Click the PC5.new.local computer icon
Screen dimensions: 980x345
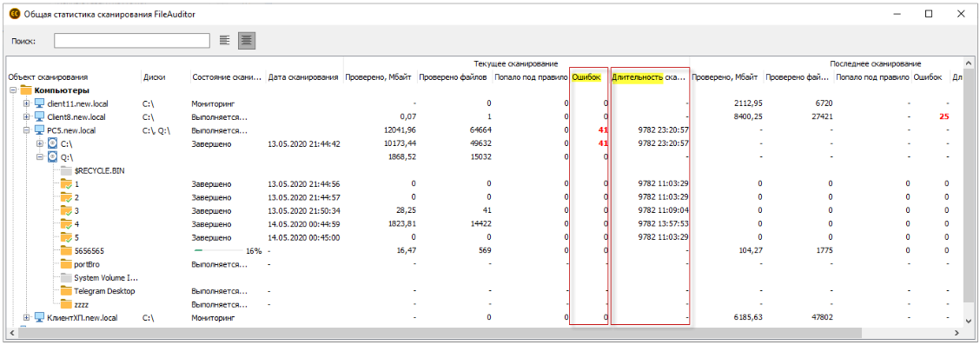[39, 130]
